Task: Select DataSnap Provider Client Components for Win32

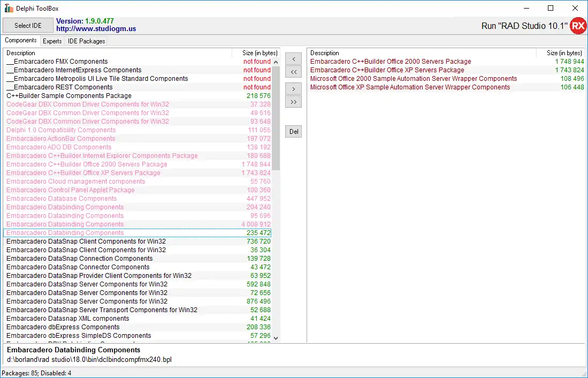Action: click(x=138, y=276)
